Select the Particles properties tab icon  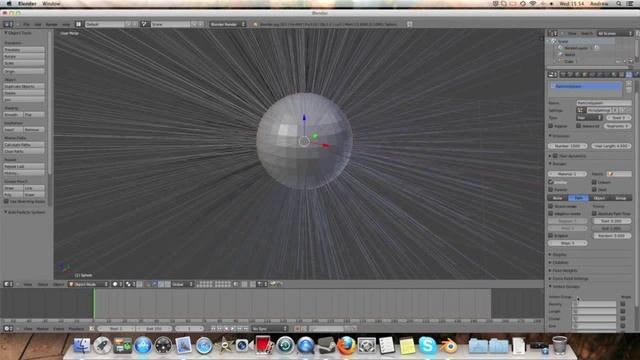pos(629,75)
